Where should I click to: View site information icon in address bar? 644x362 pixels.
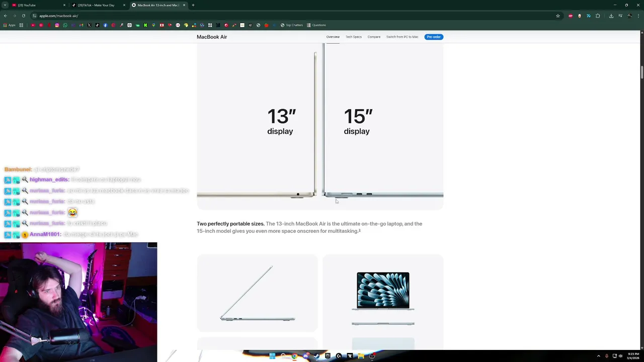[x=35, y=16]
